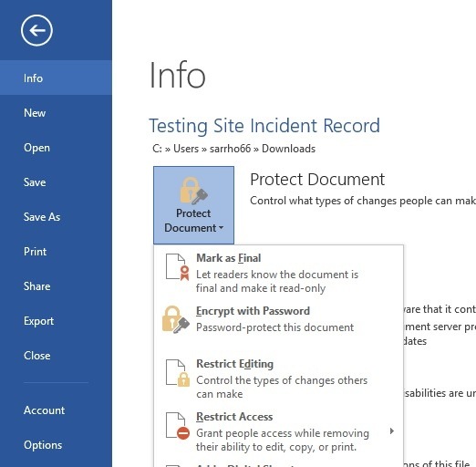Open the Save As page
Image resolution: width=476 pixels, height=467 pixels.
click(x=56, y=217)
